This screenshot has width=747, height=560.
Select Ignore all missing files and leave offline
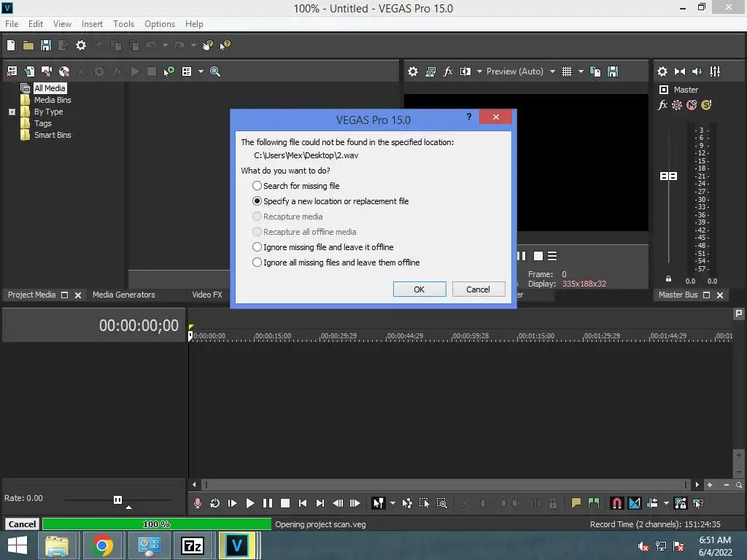point(336,262)
